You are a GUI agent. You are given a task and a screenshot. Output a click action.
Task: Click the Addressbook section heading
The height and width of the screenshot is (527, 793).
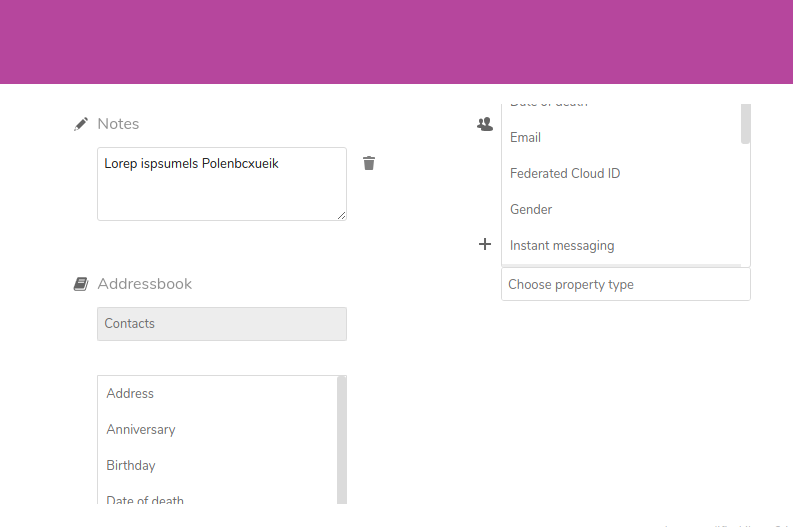(x=145, y=284)
